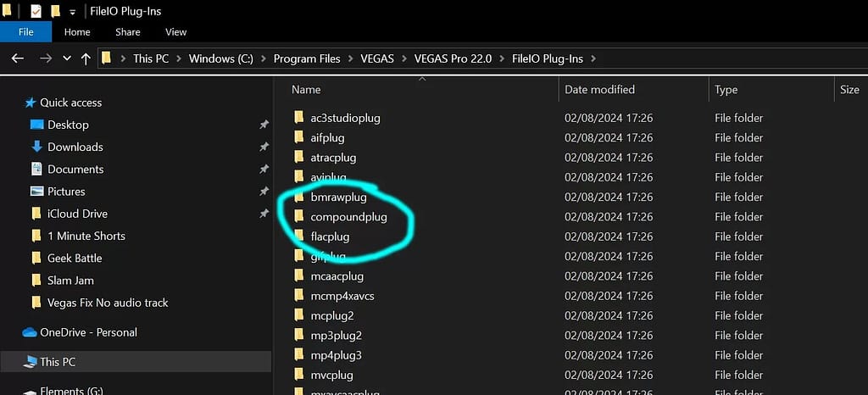Open iCloud Drive in navigation pane
Image resolution: width=868 pixels, height=395 pixels.
[x=77, y=214]
